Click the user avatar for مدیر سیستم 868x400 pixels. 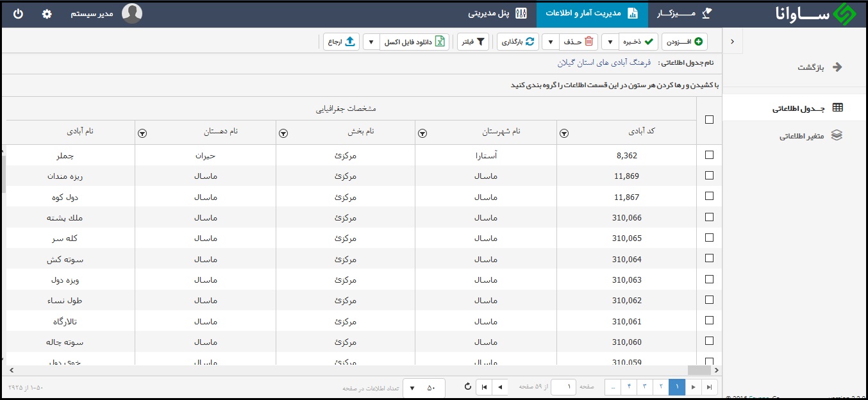pos(132,13)
